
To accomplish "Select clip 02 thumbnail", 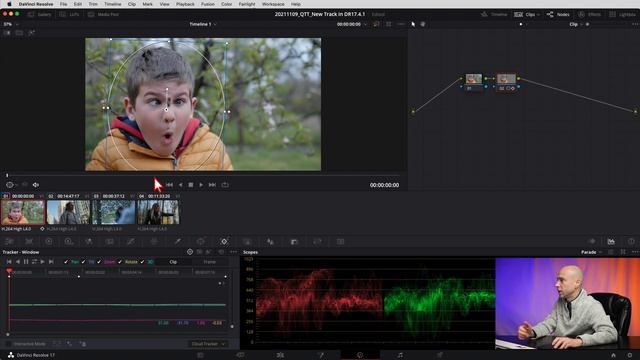I will tap(68, 212).
